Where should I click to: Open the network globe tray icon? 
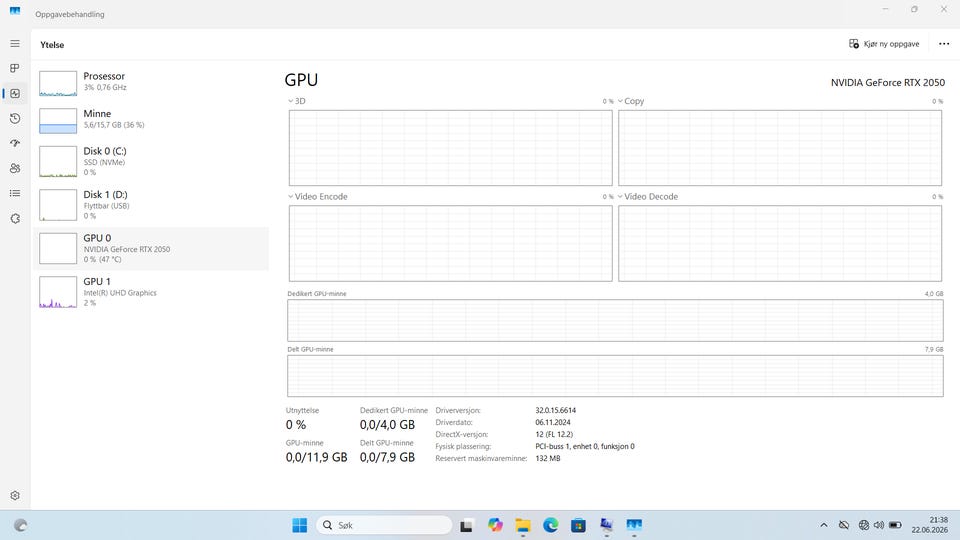(x=864, y=525)
